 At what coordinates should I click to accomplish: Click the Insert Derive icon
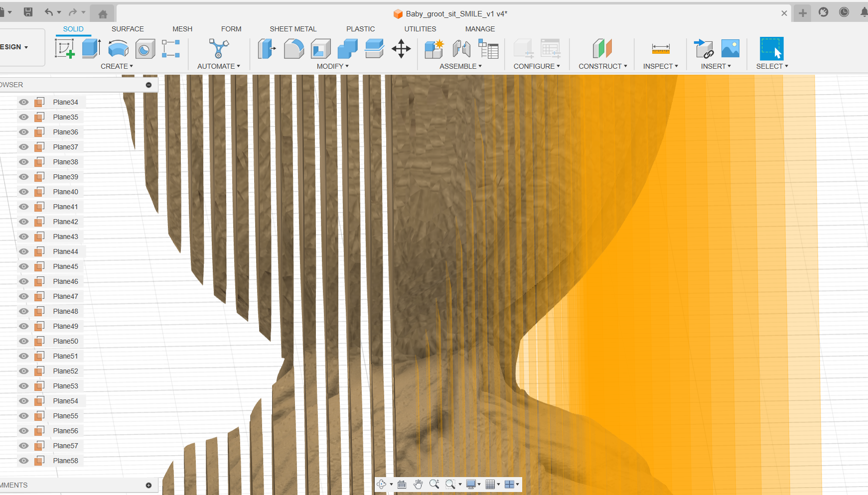tap(704, 49)
